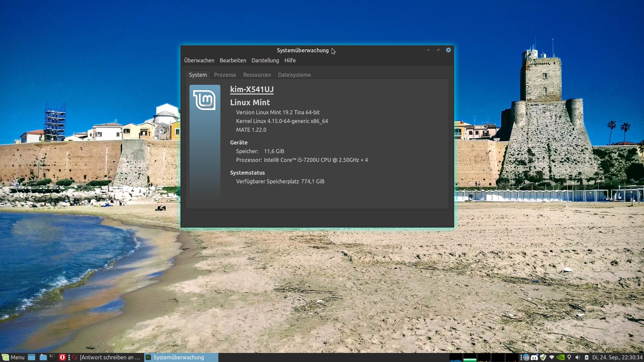Switch to the Prozesse tab

point(225,75)
